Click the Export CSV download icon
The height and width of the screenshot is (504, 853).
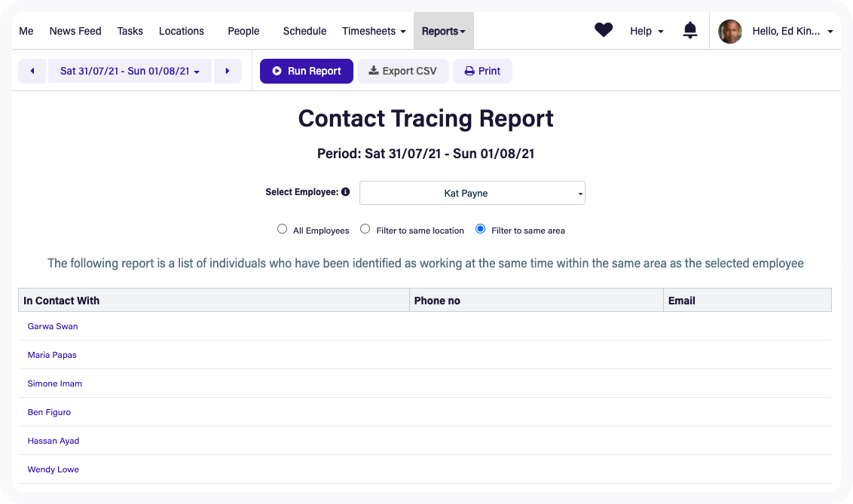click(x=373, y=71)
